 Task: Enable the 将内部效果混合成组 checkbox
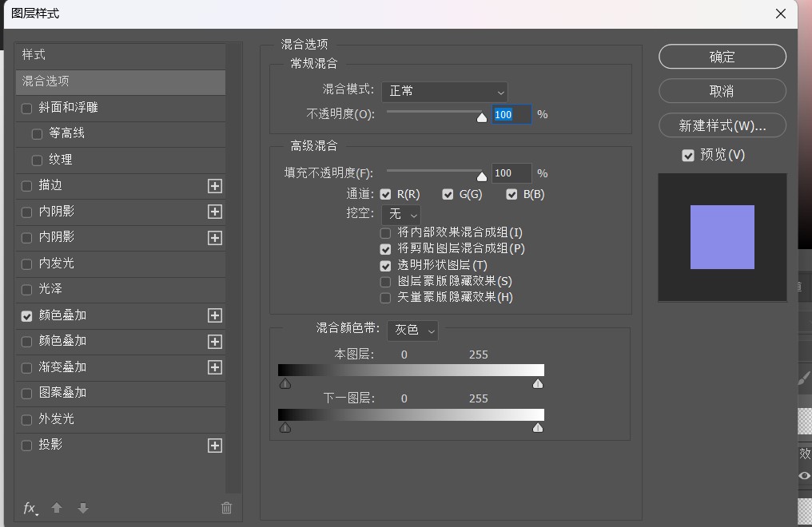coord(385,233)
